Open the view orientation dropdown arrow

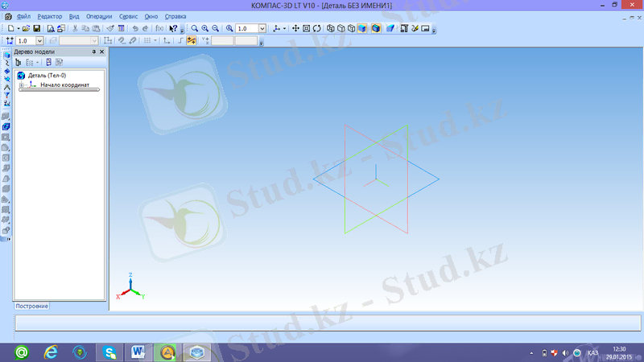(x=285, y=28)
